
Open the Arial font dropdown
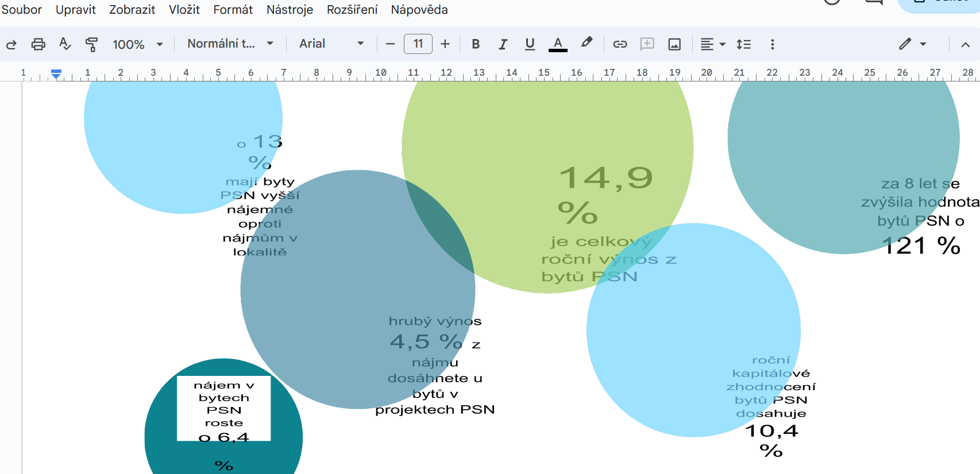point(331,44)
